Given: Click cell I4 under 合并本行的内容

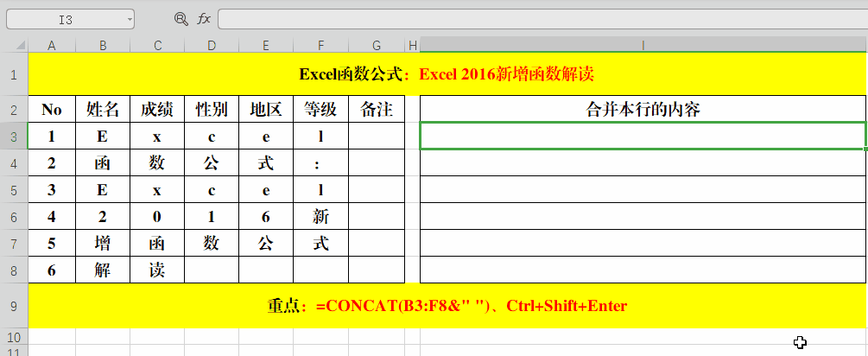Looking at the screenshot, I should click(x=643, y=163).
